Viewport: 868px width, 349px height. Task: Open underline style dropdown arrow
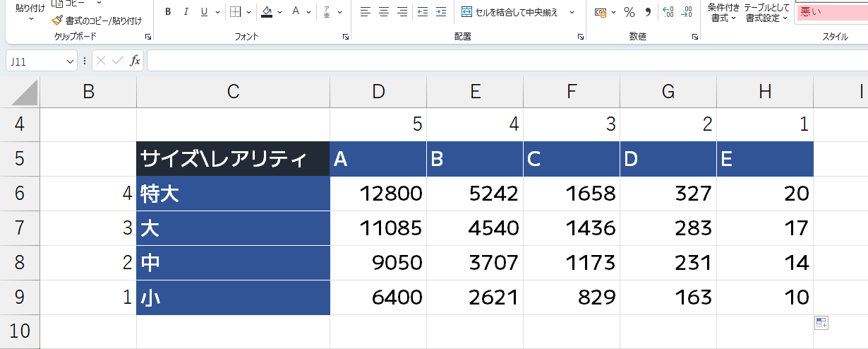217,11
